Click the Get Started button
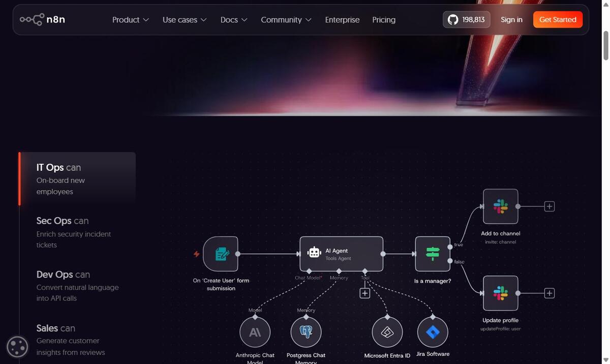The width and height of the screenshot is (610, 364). coord(558,20)
